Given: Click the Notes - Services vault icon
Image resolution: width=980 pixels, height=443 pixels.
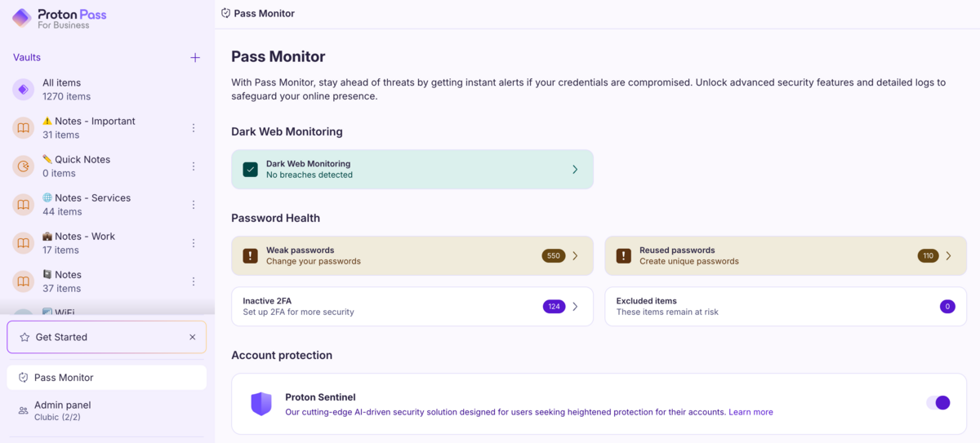Looking at the screenshot, I should coord(23,205).
